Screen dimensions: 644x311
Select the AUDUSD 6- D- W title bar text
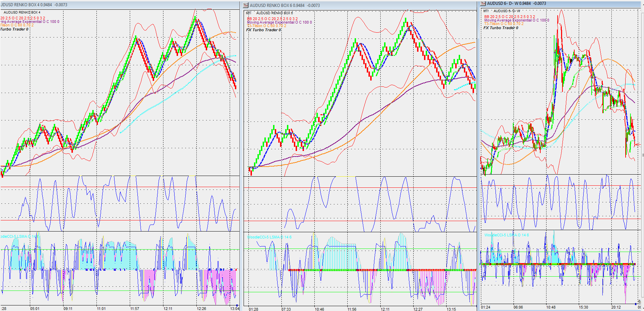tap(516, 3)
